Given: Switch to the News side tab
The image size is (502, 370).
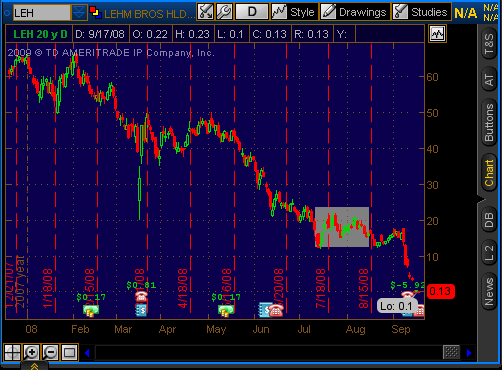Looking at the screenshot, I should click(x=489, y=292).
